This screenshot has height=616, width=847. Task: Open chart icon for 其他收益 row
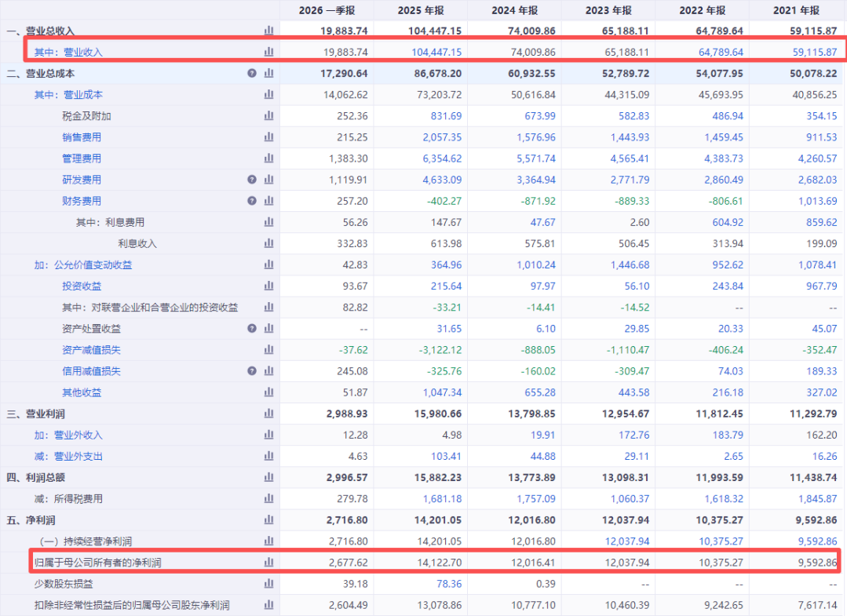[269, 392]
